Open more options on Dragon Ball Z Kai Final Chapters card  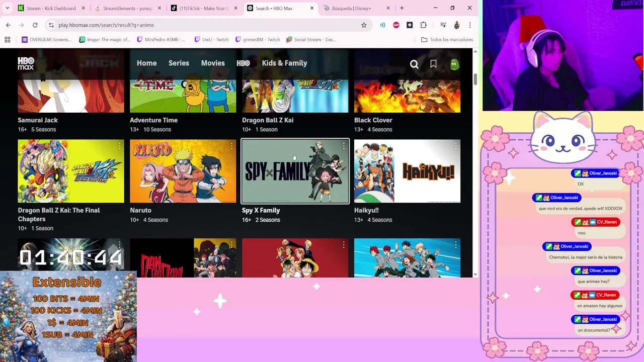119,146
